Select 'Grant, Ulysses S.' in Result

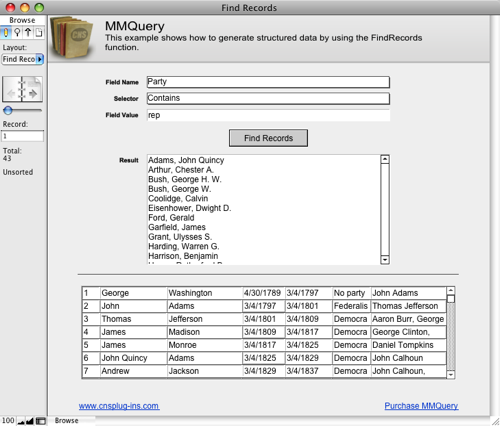180,237
